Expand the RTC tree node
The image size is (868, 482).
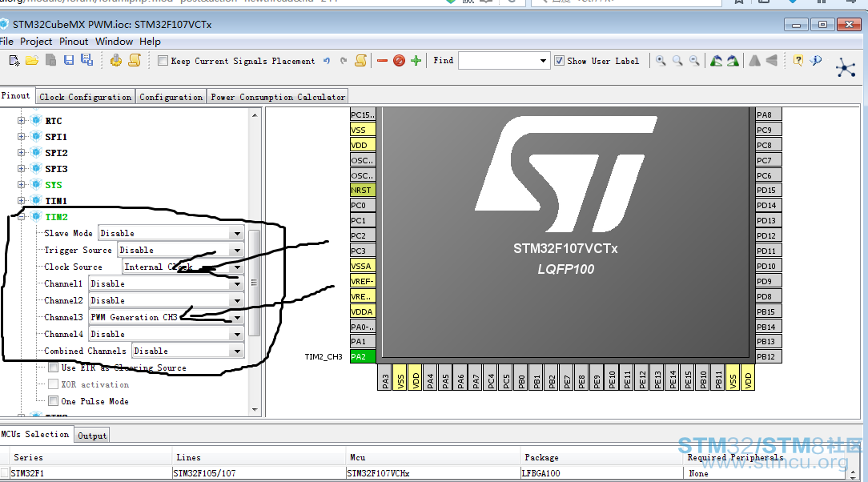click(21, 121)
